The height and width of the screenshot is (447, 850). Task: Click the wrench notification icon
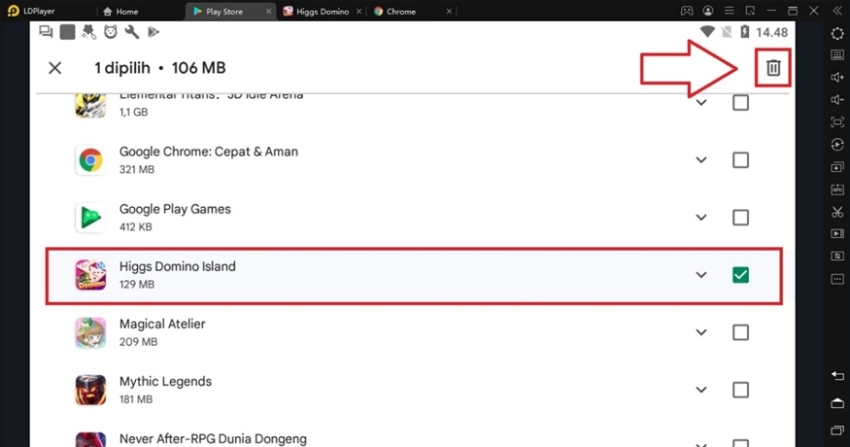pyautogui.click(x=132, y=32)
